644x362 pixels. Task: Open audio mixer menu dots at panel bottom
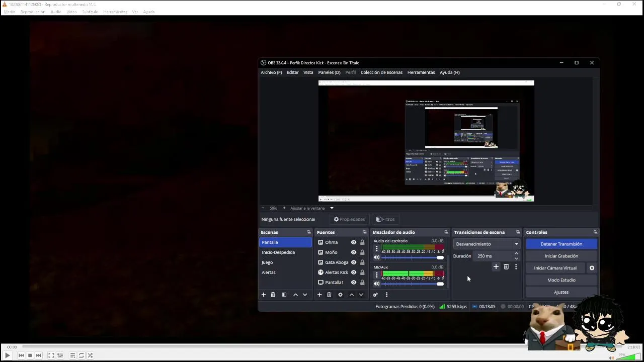tap(386, 295)
